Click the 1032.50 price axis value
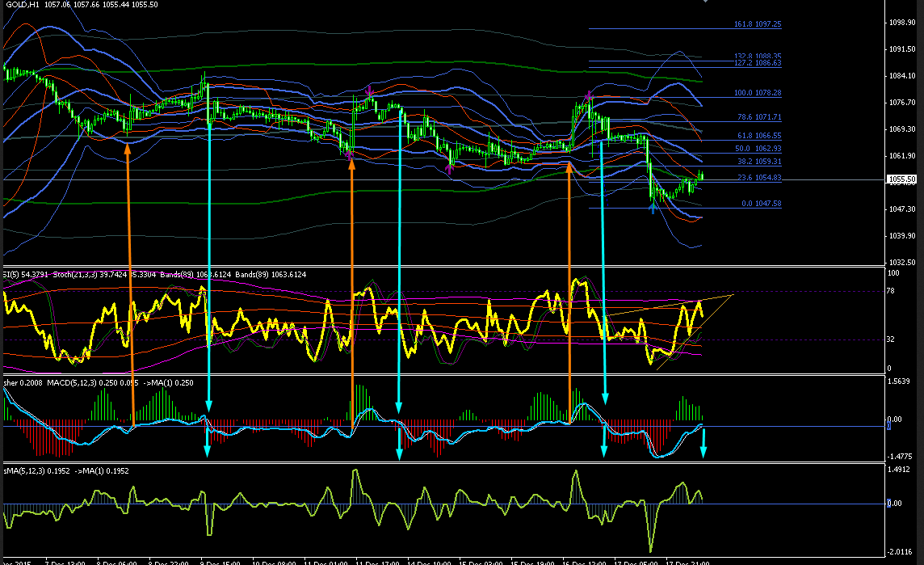Viewport: 924px width, 565px height. [x=902, y=262]
